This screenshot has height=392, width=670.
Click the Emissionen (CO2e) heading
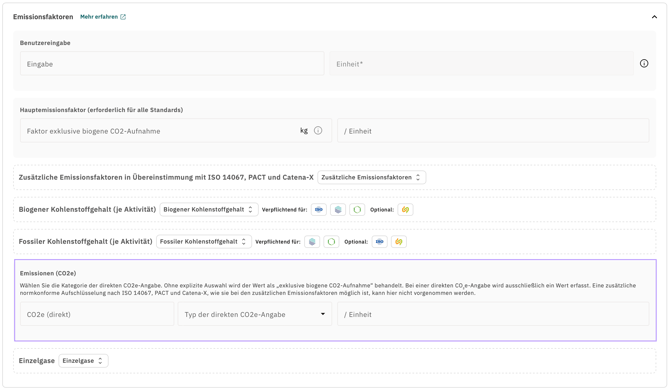tap(48, 273)
